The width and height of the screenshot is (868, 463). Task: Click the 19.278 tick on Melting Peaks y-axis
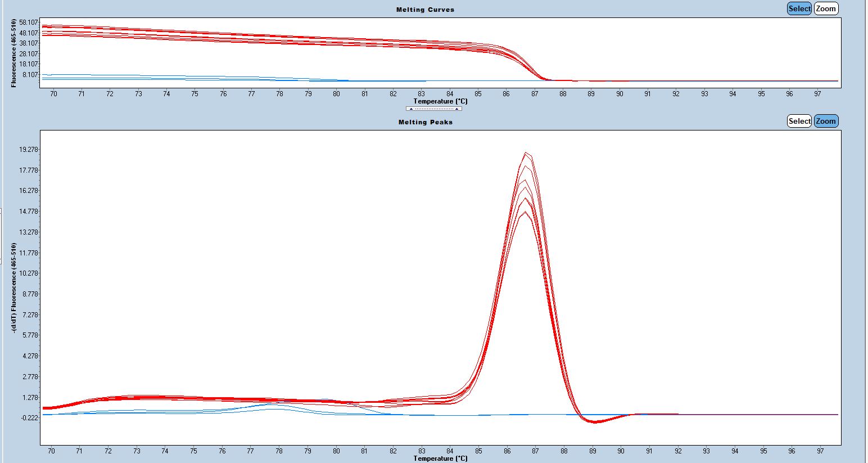[28, 150]
